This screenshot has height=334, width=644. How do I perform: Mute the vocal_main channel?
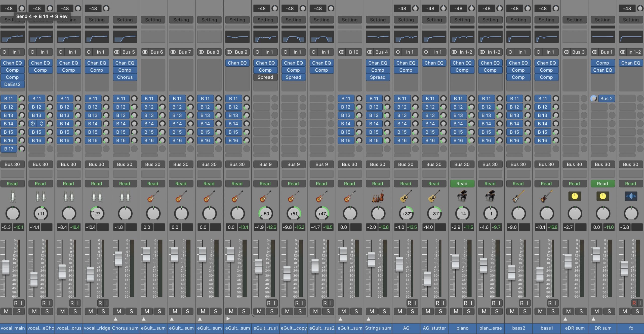coord(6,311)
